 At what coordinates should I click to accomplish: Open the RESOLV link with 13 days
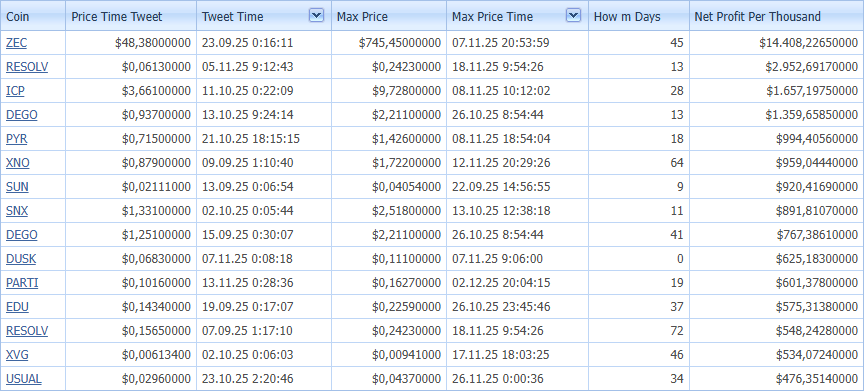tap(27, 67)
